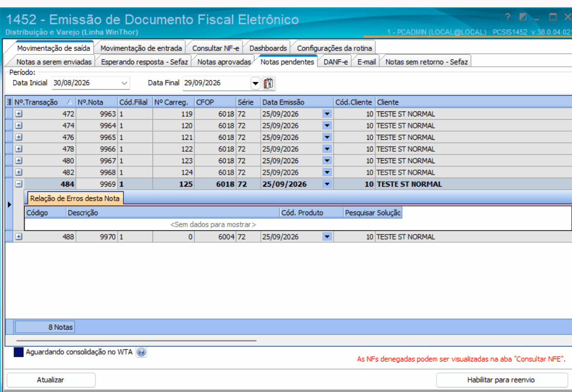Select Notas a serem enviadas tab
Image resolution: width=572 pixels, height=392 pixels.
point(54,62)
